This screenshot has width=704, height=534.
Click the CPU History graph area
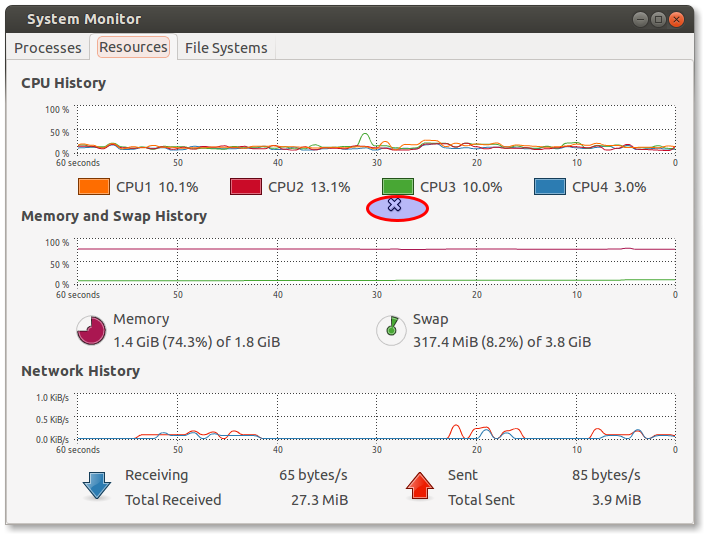(376, 130)
